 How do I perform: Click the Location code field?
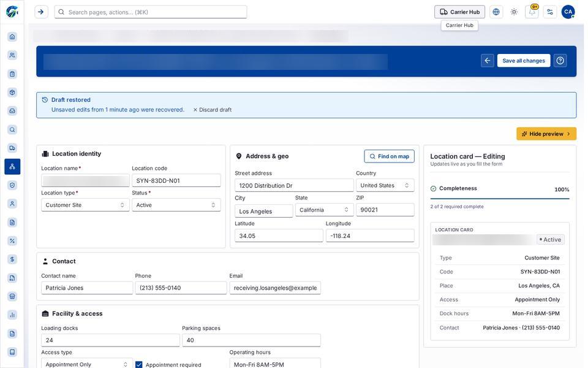pyautogui.click(x=176, y=180)
